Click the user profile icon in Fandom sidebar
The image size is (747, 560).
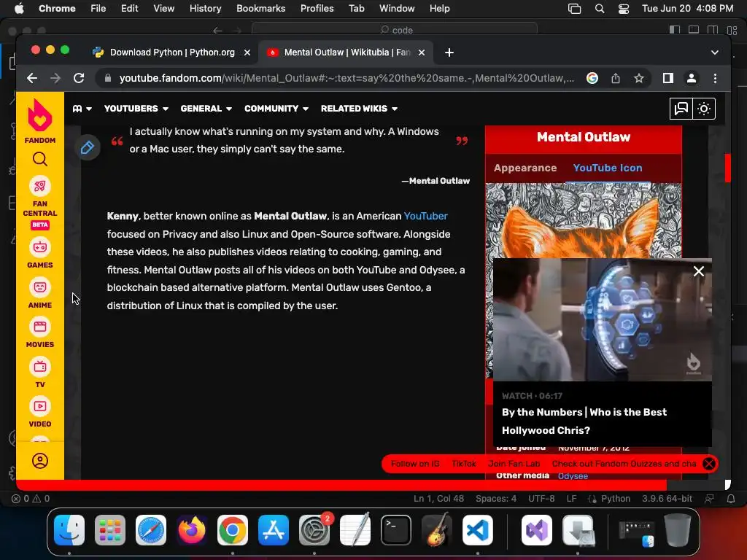[x=40, y=461]
